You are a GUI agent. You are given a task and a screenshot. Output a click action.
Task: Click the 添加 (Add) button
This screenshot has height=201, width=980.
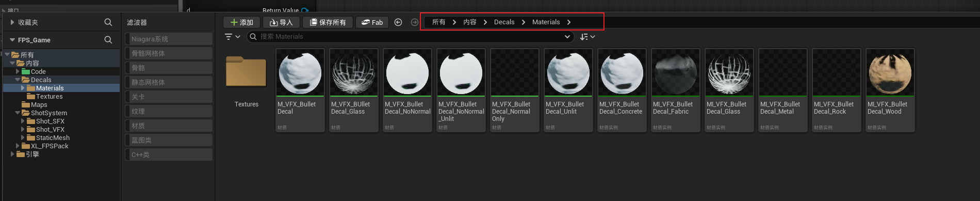click(241, 22)
